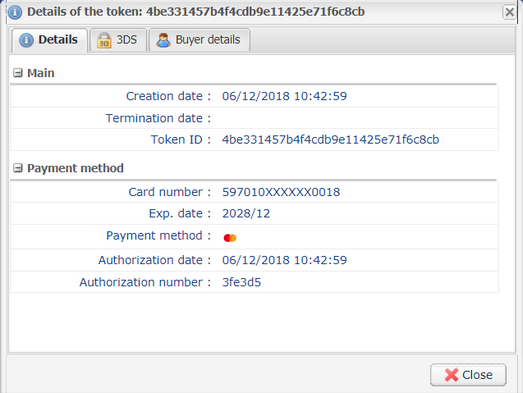Select the Details tab

50,40
